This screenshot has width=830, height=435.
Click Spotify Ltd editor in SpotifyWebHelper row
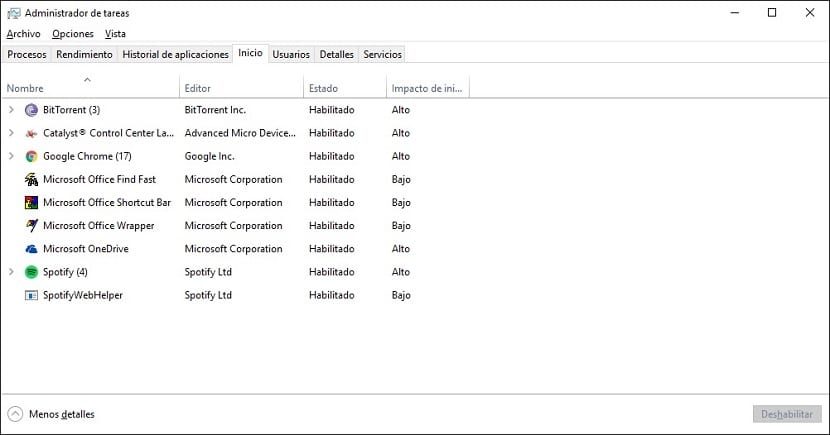pos(208,295)
